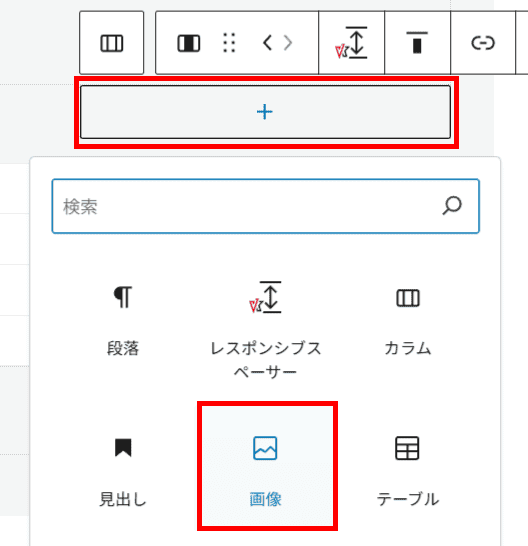
Task: Change vertical alignment to top
Action: [x=417, y=43]
